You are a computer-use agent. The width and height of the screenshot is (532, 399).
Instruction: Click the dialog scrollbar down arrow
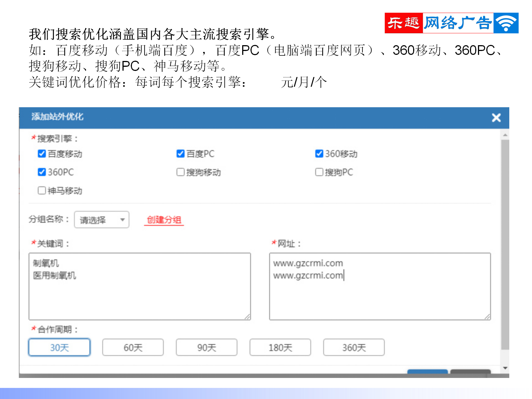pos(505,368)
